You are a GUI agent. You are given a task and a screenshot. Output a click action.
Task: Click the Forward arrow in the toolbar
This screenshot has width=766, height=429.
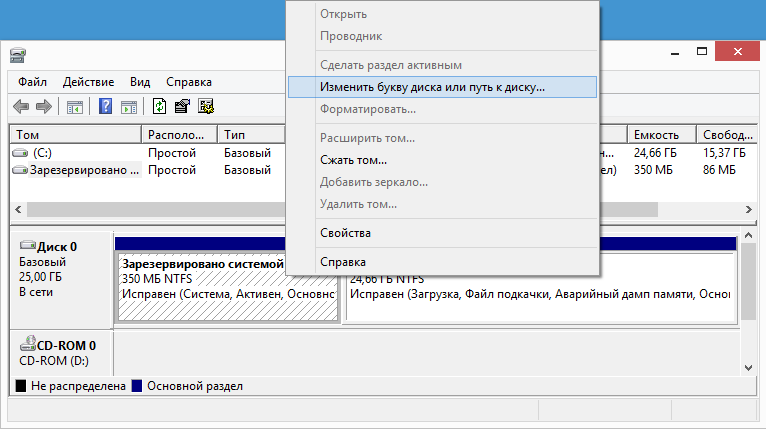pyautogui.click(x=43, y=106)
